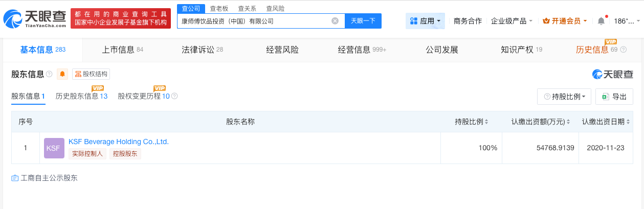Select the 查公司 search tab
Viewport: 644px width, 209px height.
click(191, 8)
